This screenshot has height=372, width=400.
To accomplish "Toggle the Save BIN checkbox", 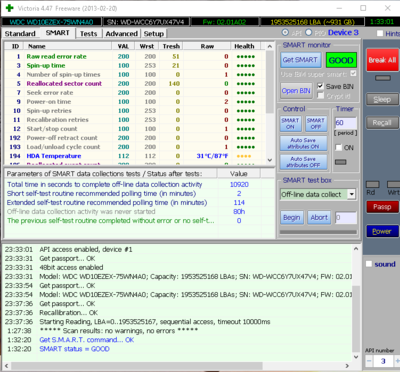I will pos(320,86).
